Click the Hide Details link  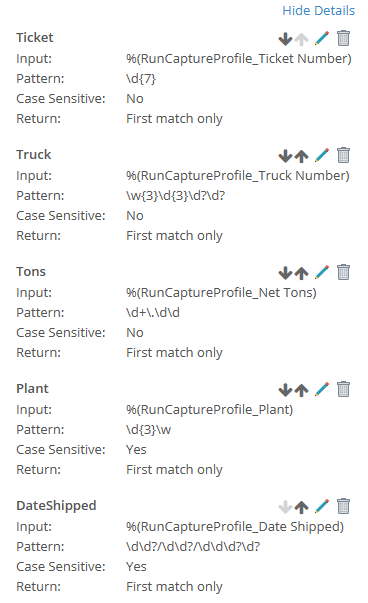click(x=318, y=10)
